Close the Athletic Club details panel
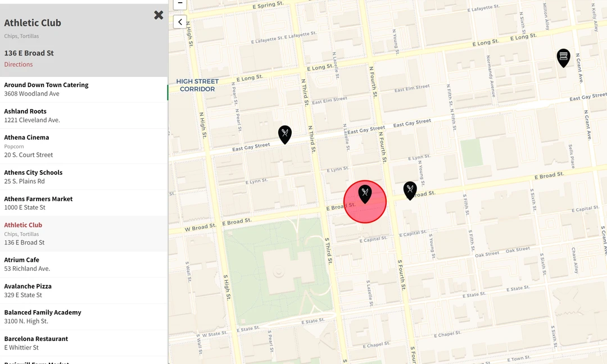Screen dimensions: 607x364 coord(158,15)
